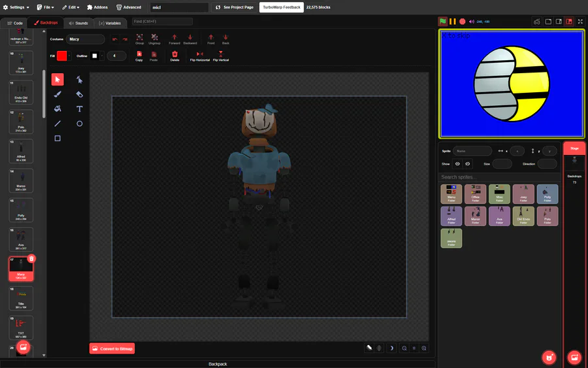
Task: Edit the Costume name field Macy
Action: pyautogui.click(x=86, y=39)
